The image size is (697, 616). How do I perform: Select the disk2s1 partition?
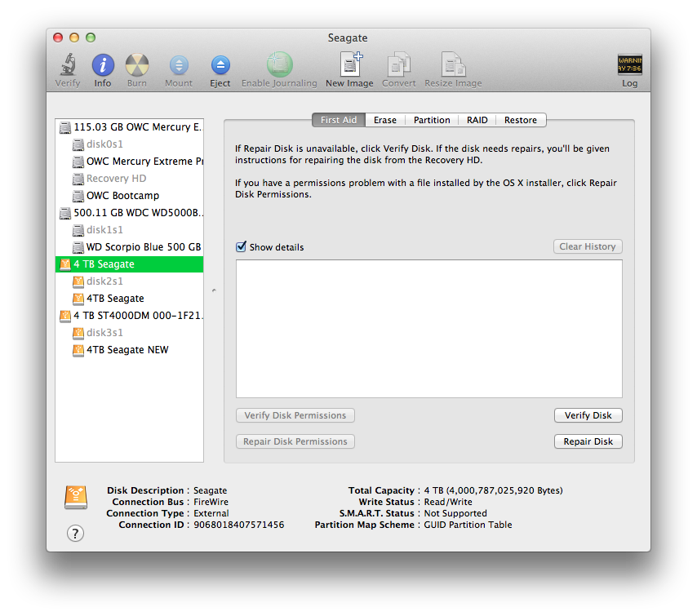click(x=129, y=281)
